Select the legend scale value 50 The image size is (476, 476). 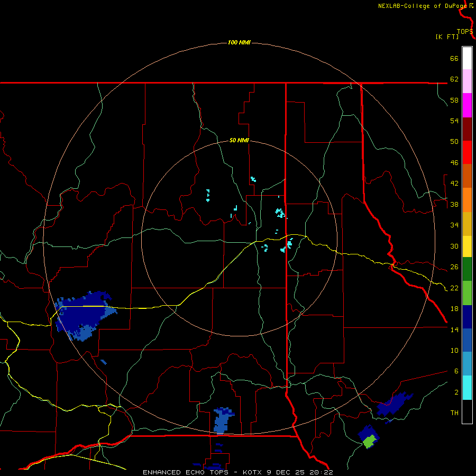(x=454, y=142)
